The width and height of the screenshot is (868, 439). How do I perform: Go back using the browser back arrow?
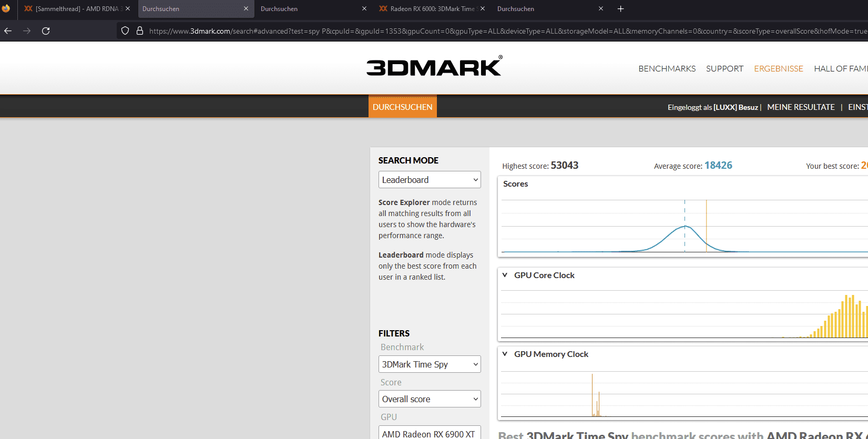8,31
